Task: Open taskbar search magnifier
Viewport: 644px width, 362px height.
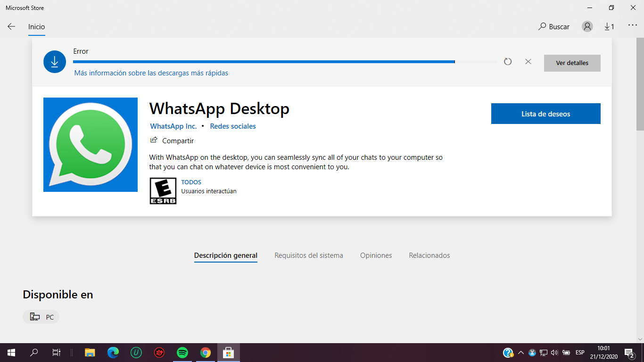Action: click(x=34, y=353)
